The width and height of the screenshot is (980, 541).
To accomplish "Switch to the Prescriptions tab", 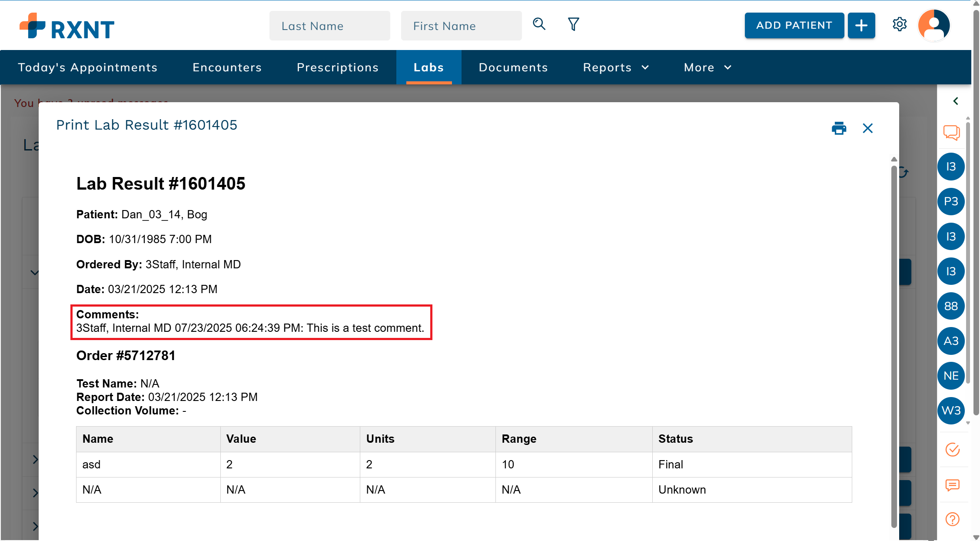I will coord(338,67).
